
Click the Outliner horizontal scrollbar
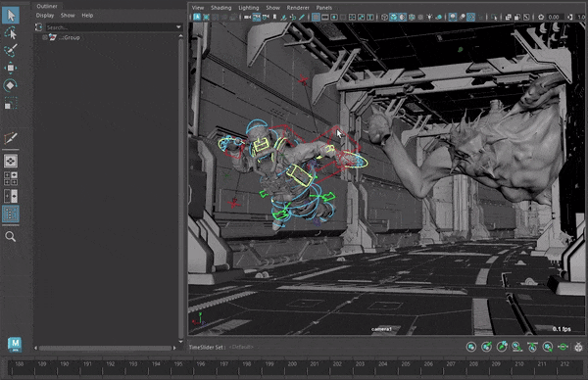click(105, 348)
